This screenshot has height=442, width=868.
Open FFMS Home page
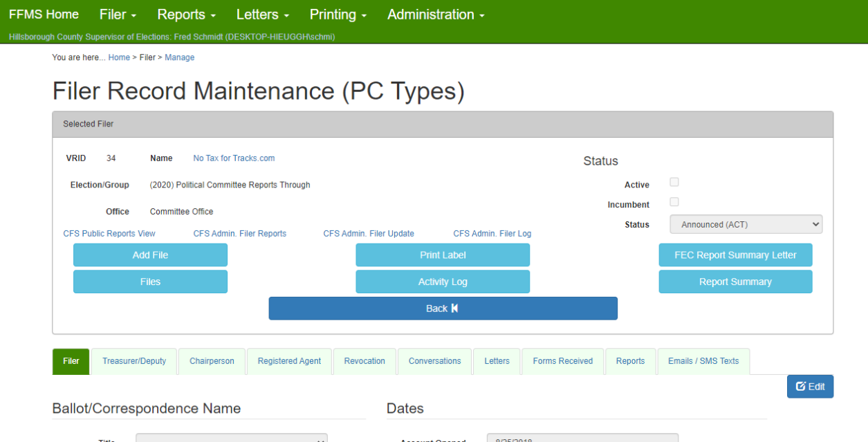pyautogui.click(x=44, y=15)
